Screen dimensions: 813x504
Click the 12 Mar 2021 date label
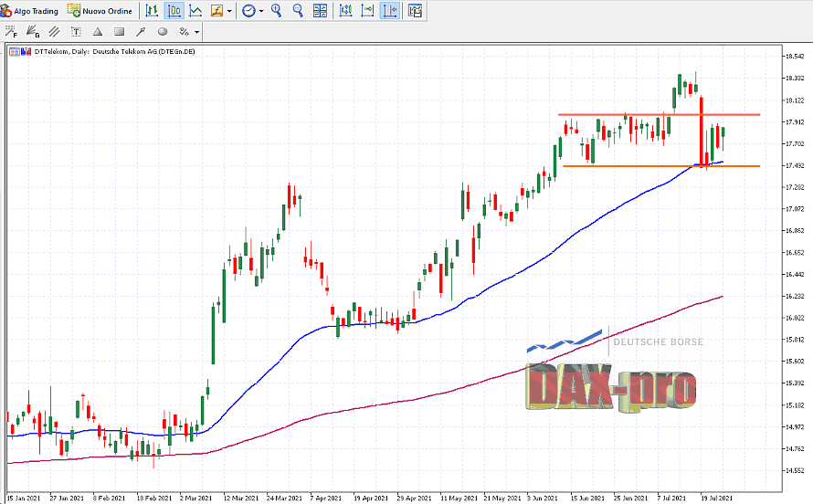tap(240, 499)
